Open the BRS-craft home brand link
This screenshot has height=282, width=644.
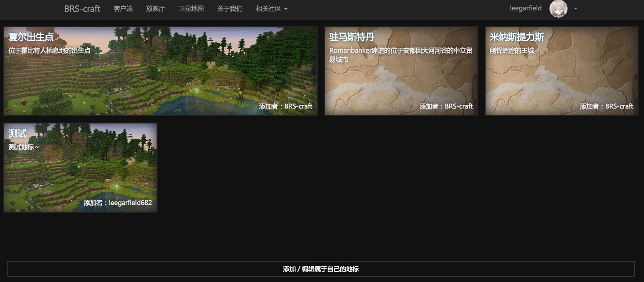click(82, 9)
